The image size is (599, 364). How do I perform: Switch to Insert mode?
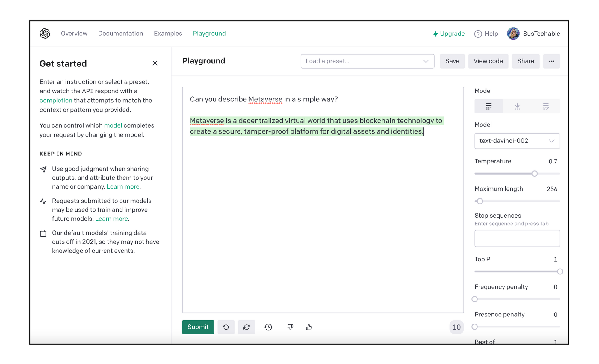click(x=517, y=106)
